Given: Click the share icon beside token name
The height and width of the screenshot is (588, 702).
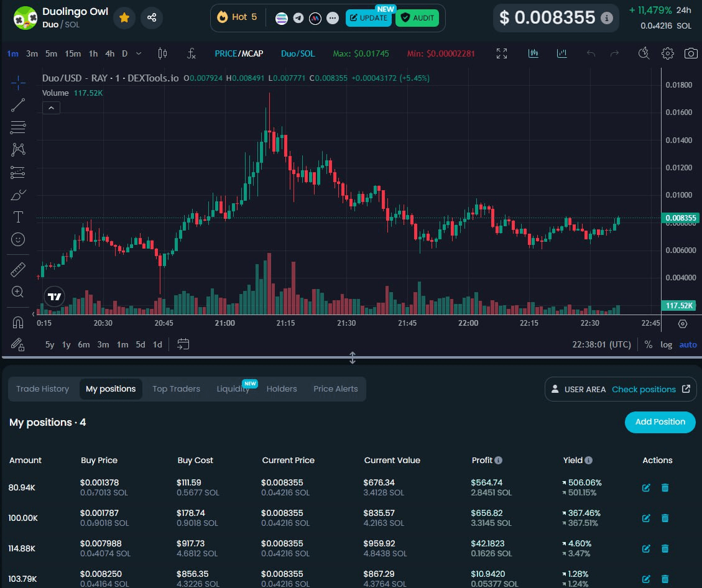Looking at the screenshot, I should coord(152,18).
